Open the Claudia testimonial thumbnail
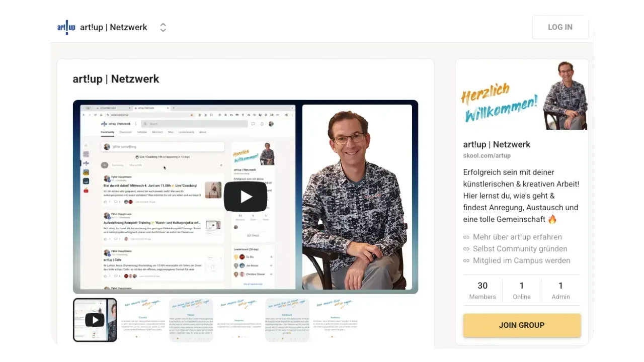Screen dimensions: 644x362 point(143,320)
